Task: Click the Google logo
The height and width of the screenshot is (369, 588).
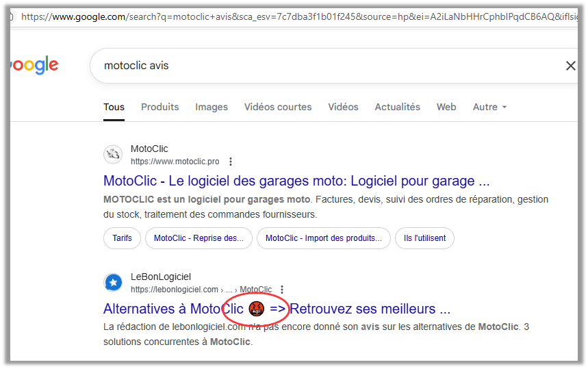Action: (34, 65)
